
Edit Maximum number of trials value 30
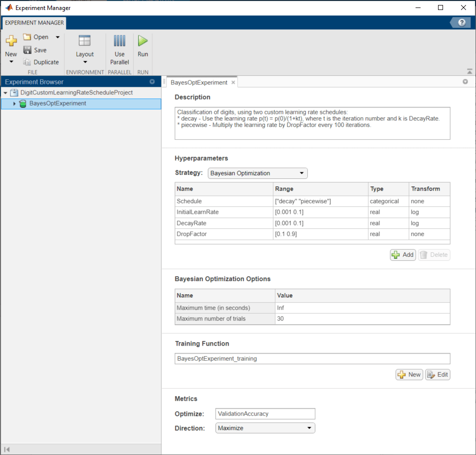[x=363, y=319]
